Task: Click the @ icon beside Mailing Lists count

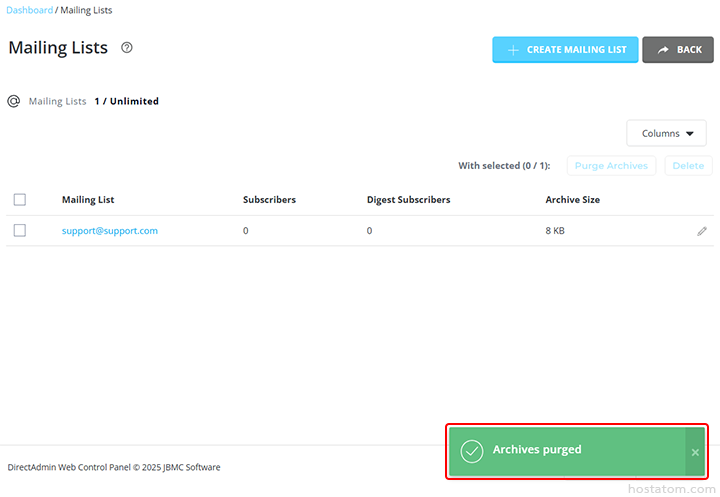Action: point(14,101)
